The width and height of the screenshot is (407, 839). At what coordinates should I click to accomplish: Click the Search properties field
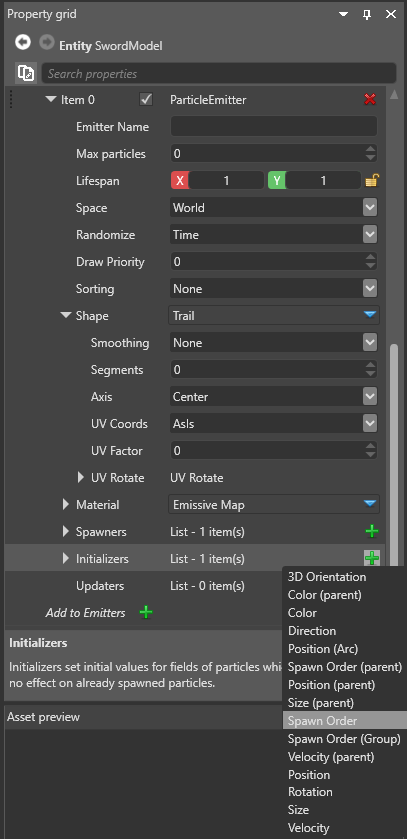point(219,73)
